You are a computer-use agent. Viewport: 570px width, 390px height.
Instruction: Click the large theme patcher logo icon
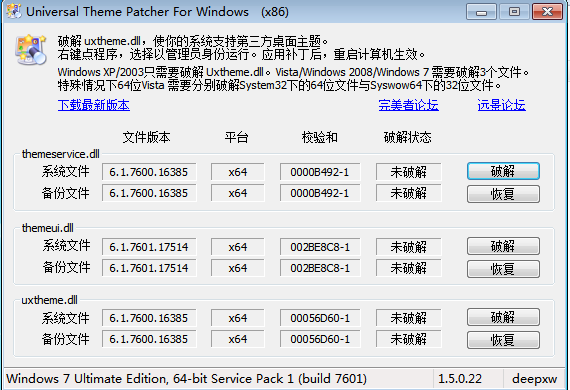point(31,50)
